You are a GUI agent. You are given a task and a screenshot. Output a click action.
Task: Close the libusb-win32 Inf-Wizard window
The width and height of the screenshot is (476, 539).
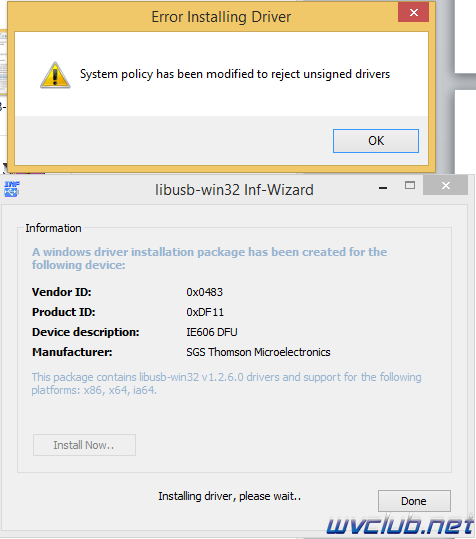[x=445, y=186]
